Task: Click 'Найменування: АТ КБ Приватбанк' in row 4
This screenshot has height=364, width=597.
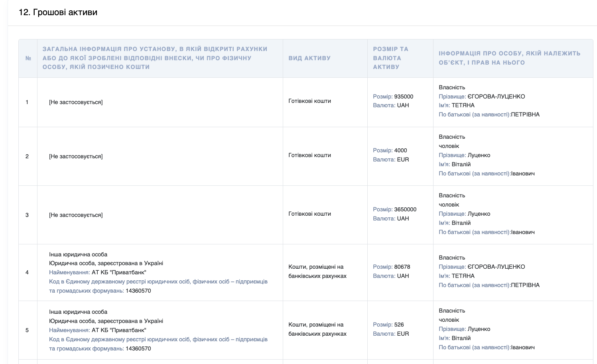Action: 98,272
